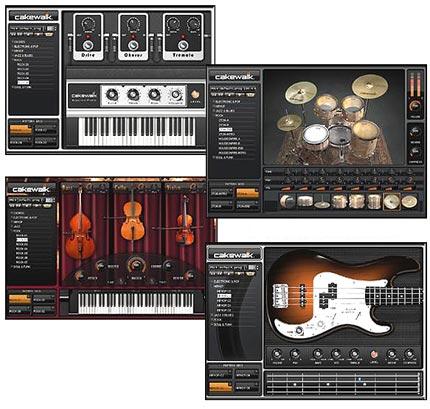Click the Drive pedal footswitch
Screen dimensions: 430x409
88,45
